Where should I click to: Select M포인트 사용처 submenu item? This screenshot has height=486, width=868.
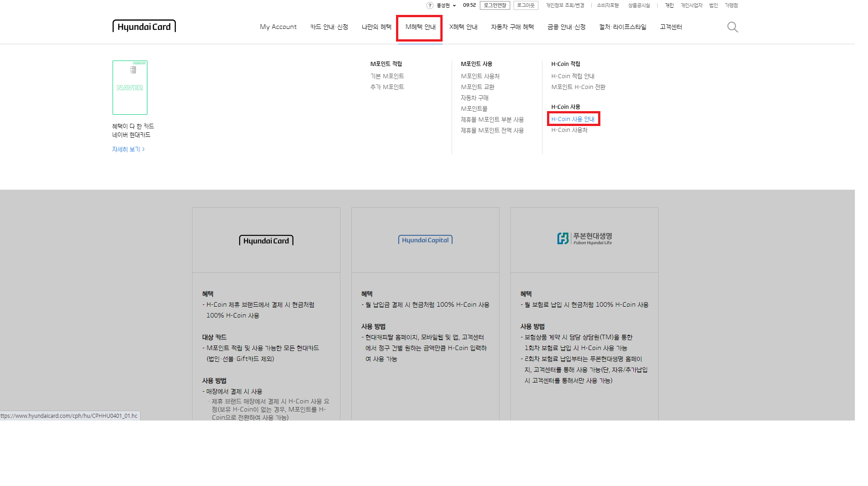click(480, 76)
